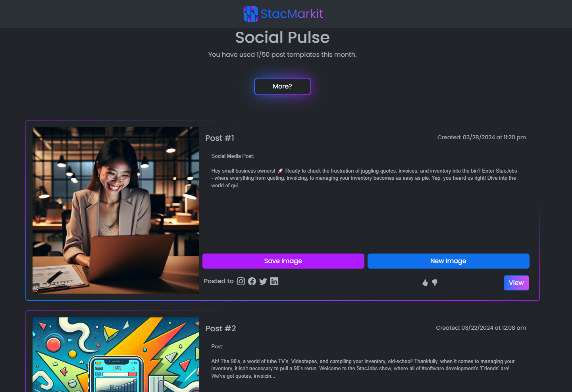This screenshot has height=392, width=572.
Task: Click the StacMarkit logo icon
Action: pos(251,14)
